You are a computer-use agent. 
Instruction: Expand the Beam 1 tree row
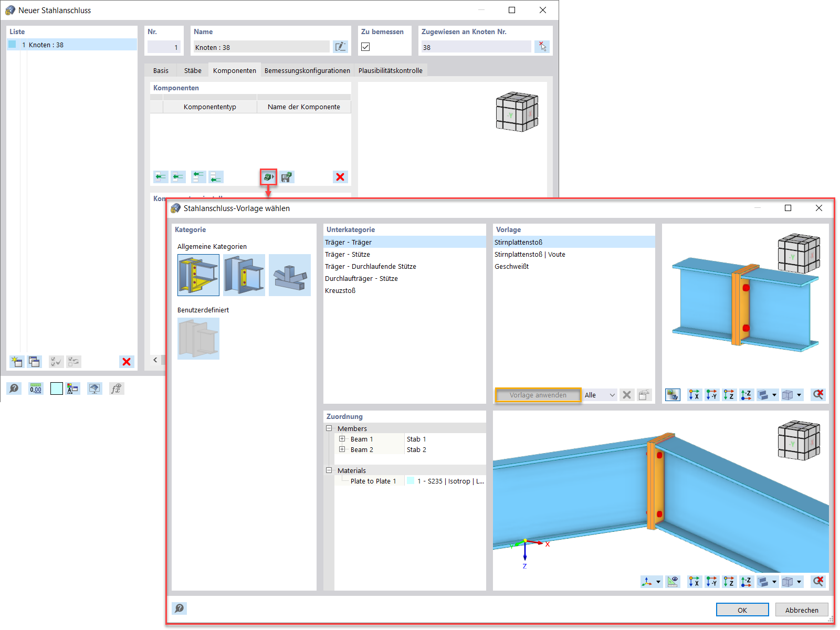342,439
